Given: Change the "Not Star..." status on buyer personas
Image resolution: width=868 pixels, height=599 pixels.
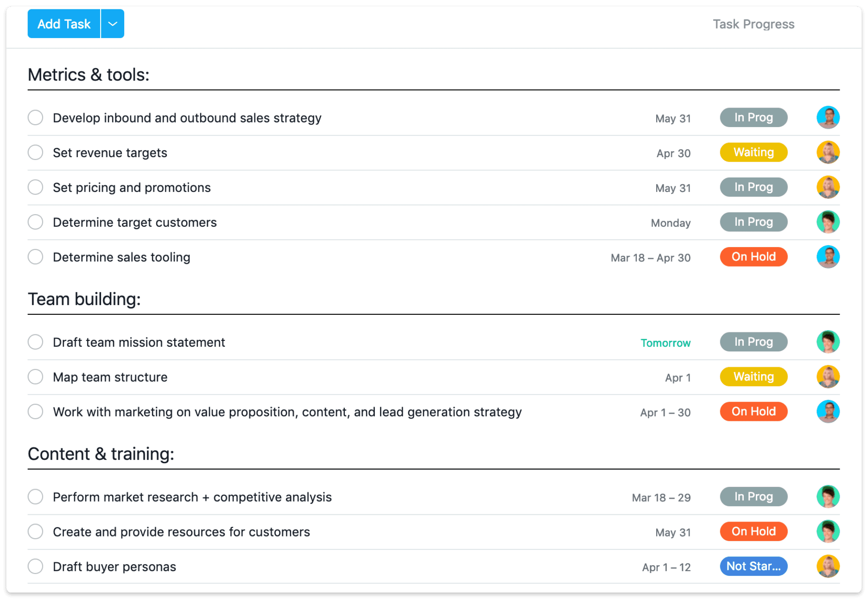Looking at the screenshot, I should pyautogui.click(x=753, y=566).
